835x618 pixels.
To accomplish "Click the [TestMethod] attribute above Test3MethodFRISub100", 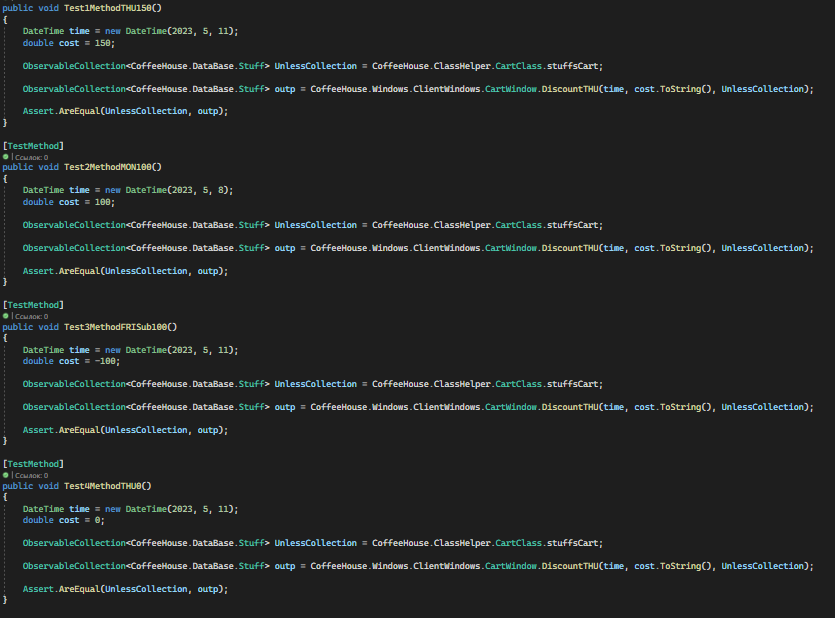I will tap(35, 304).
